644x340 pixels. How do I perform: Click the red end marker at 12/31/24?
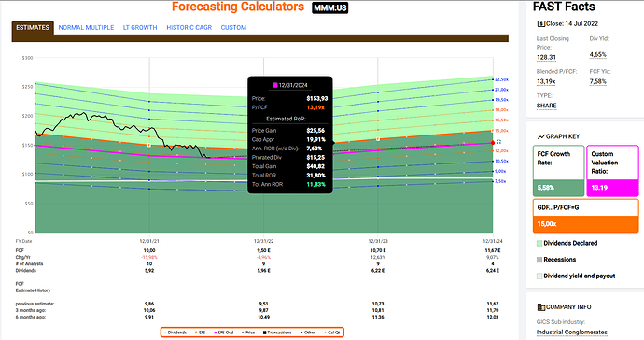click(493, 143)
